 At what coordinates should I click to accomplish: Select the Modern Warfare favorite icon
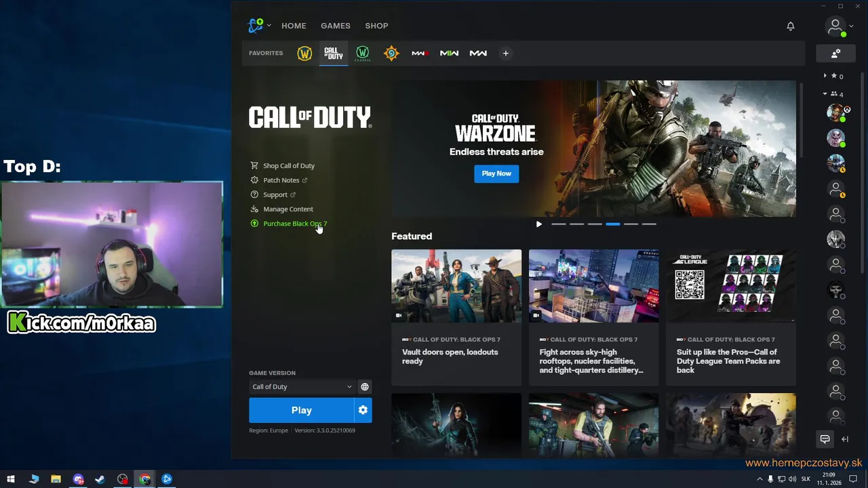coord(478,53)
